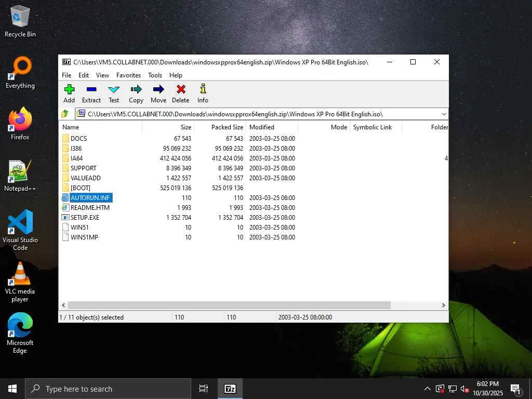Click the horizontal scrollbar thumb
Viewport: 532px width, 399px height.
click(x=229, y=305)
